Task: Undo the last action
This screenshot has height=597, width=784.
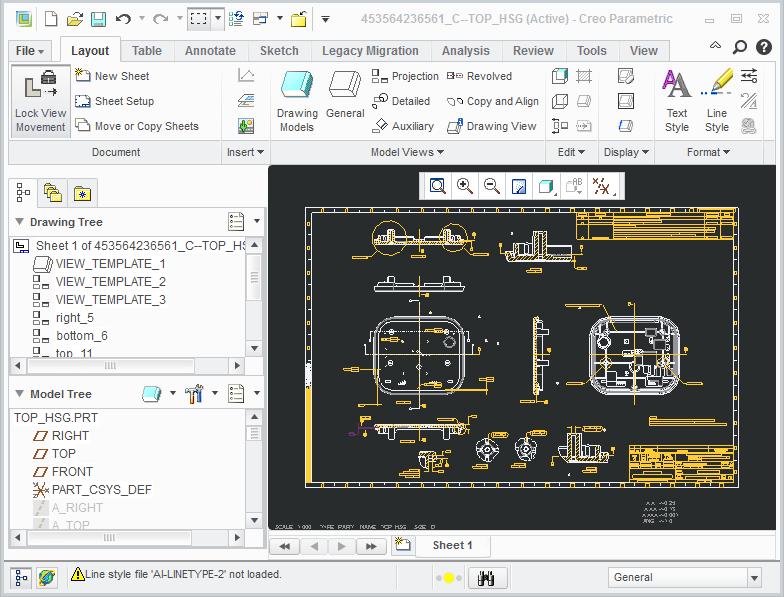Action: 123,19
